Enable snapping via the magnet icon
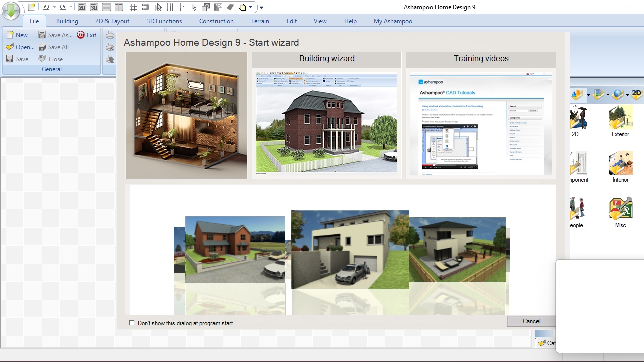 [x=146, y=7]
